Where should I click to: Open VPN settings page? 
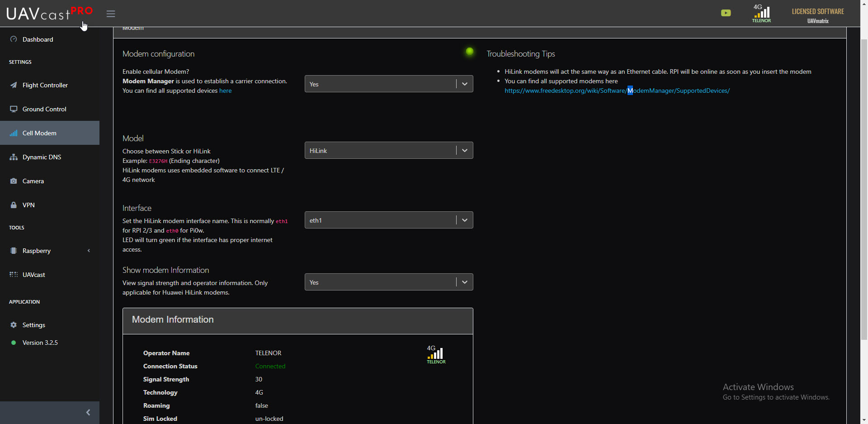(x=28, y=205)
